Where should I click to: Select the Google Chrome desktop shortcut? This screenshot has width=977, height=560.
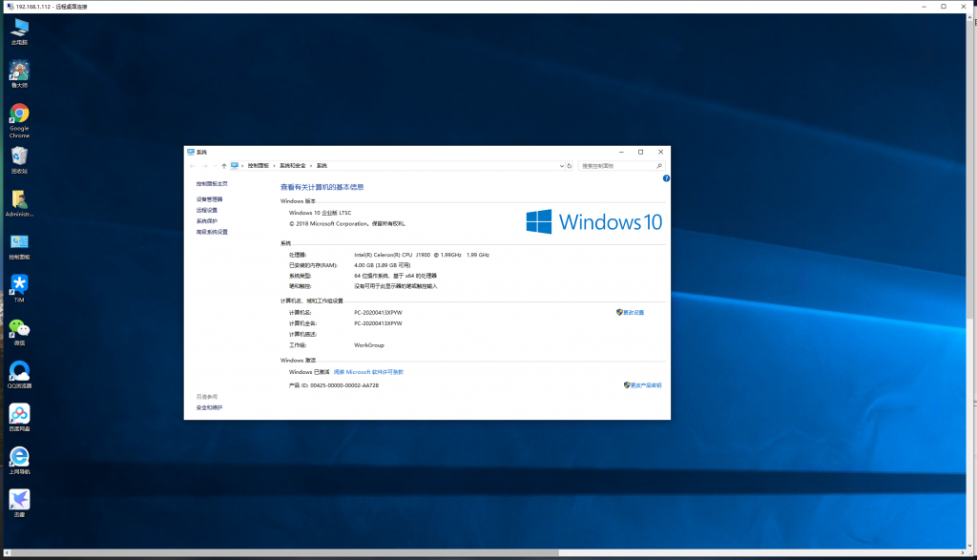19,121
